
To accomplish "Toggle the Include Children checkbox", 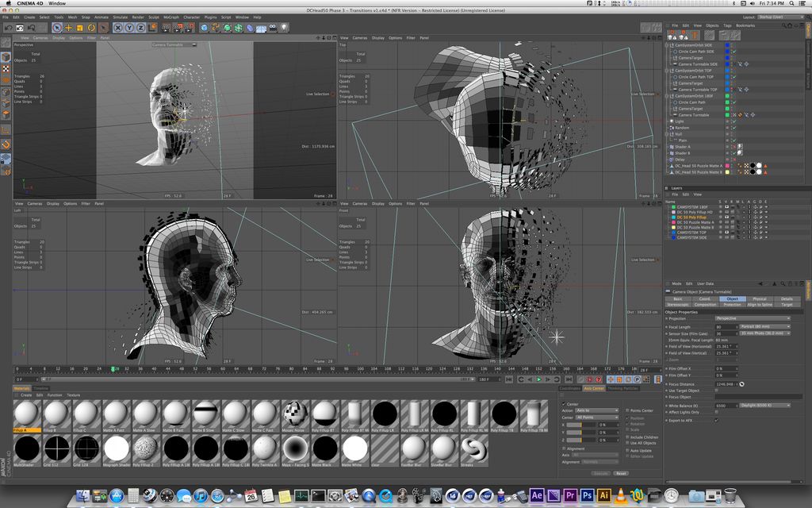I will click(x=626, y=437).
